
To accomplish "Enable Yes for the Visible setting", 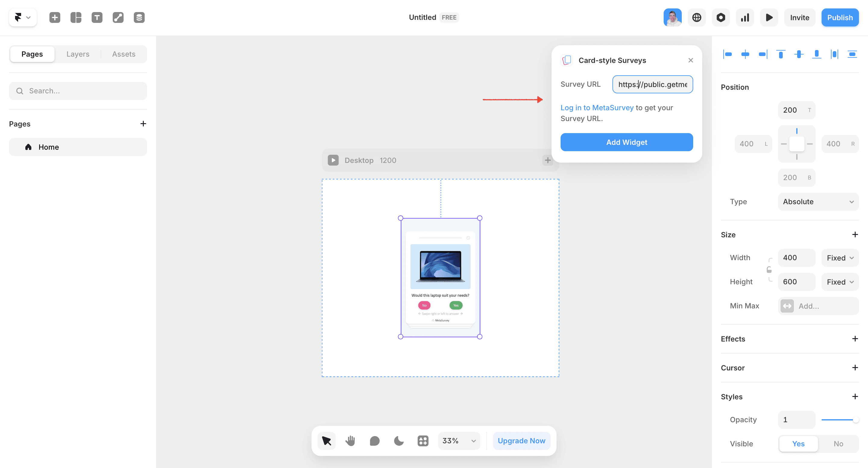I will tap(798, 444).
